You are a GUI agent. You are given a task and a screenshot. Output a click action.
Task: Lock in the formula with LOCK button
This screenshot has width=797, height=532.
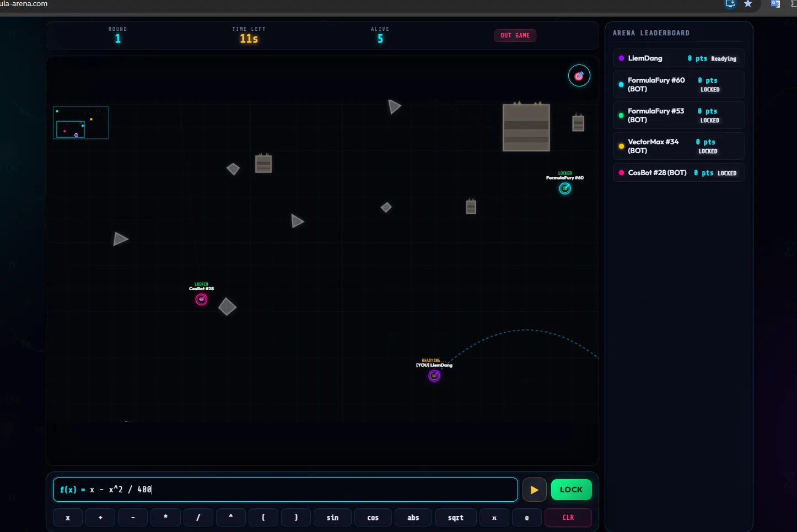pyautogui.click(x=572, y=490)
